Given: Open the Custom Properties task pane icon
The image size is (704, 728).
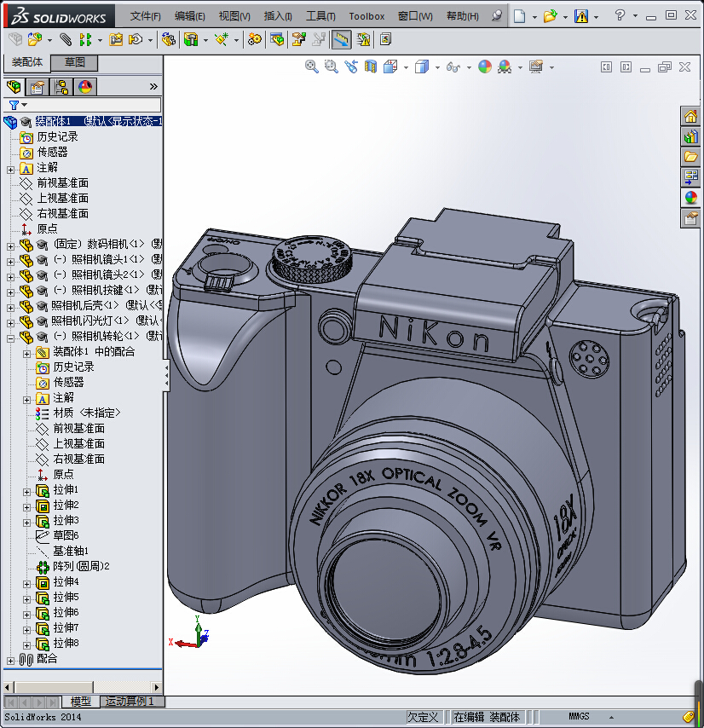Looking at the screenshot, I should pos(690,217).
